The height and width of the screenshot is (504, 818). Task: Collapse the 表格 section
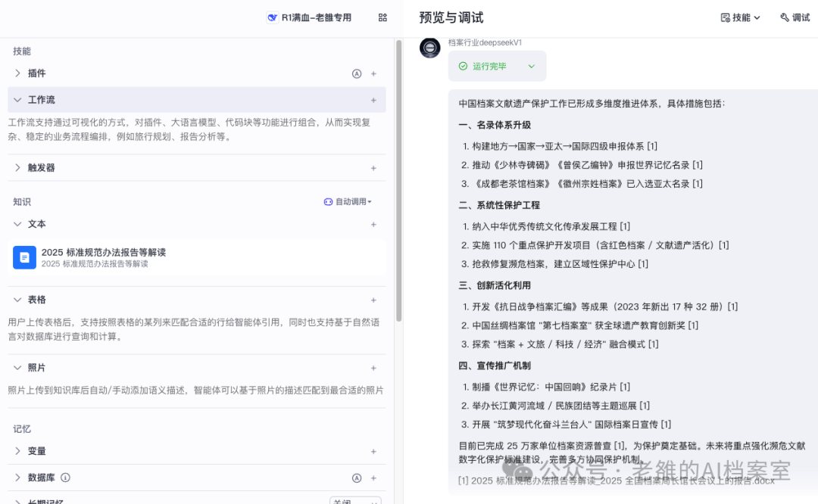17,300
